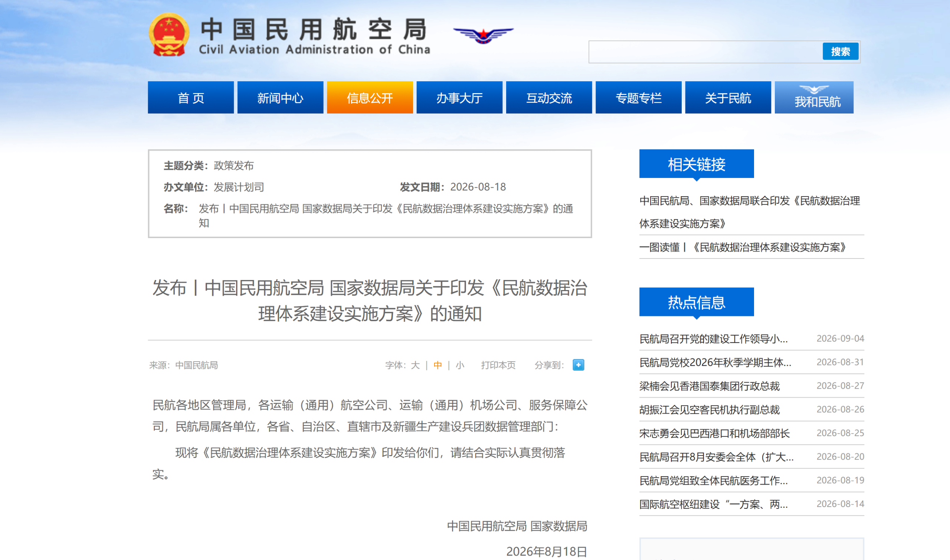Screen dimensions: 950x560
Task: Click the 分享到 label
Action: click(549, 365)
